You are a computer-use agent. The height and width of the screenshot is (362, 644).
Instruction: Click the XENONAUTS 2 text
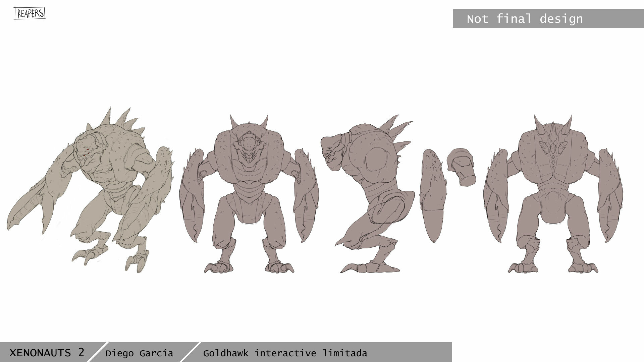[x=47, y=353]
